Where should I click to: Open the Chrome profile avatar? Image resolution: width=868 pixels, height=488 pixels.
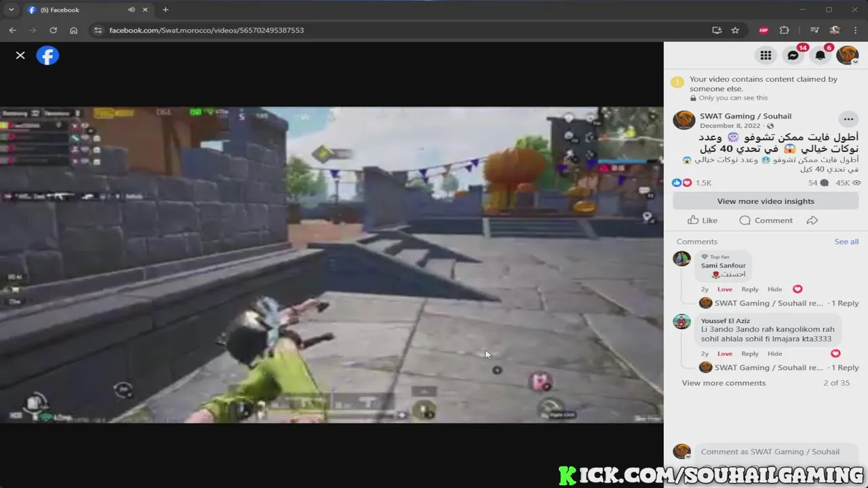(835, 30)
